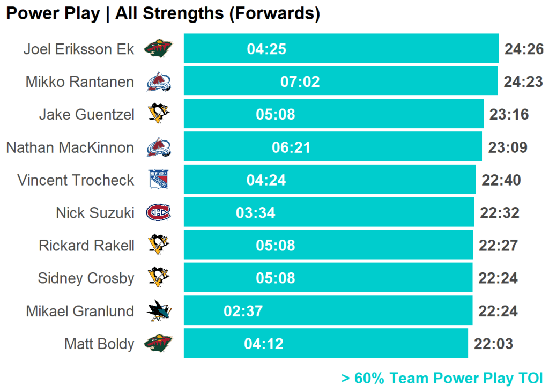The width and height of the screenshot is (549, 392).
Task: Select the Nick Suzuki name label
Action: [95, 213]
